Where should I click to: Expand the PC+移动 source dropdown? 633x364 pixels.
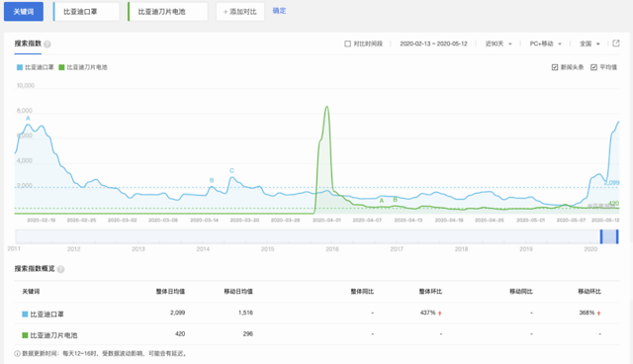(545, 44)
